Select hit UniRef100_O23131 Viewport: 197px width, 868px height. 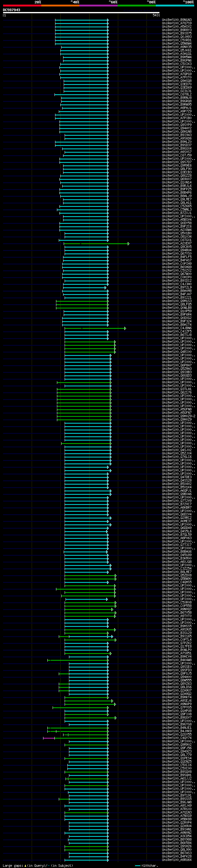pos(177,91)
